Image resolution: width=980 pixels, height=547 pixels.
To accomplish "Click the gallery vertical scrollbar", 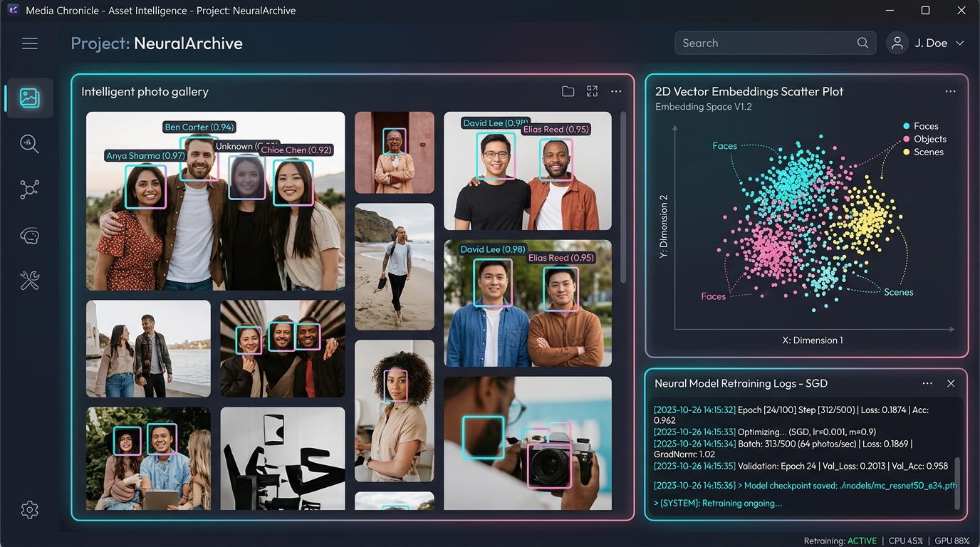I will click(x=625, y=196).
